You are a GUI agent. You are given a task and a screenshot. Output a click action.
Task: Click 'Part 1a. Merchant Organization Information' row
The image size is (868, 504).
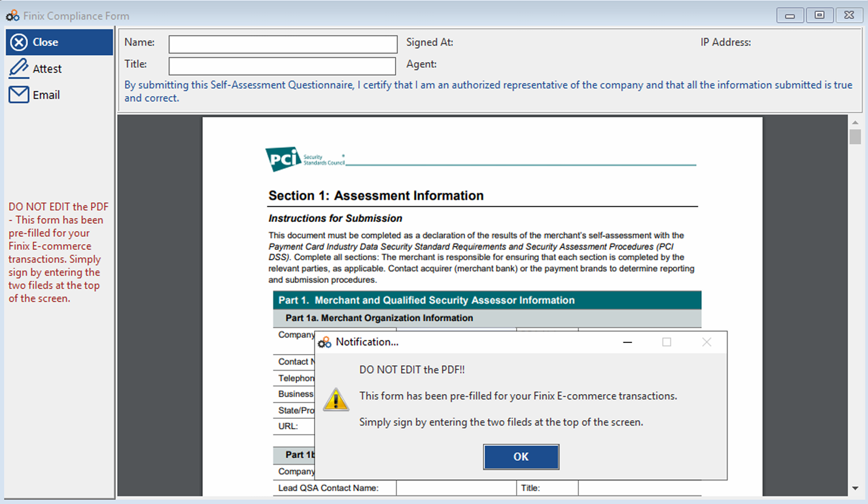487,318
